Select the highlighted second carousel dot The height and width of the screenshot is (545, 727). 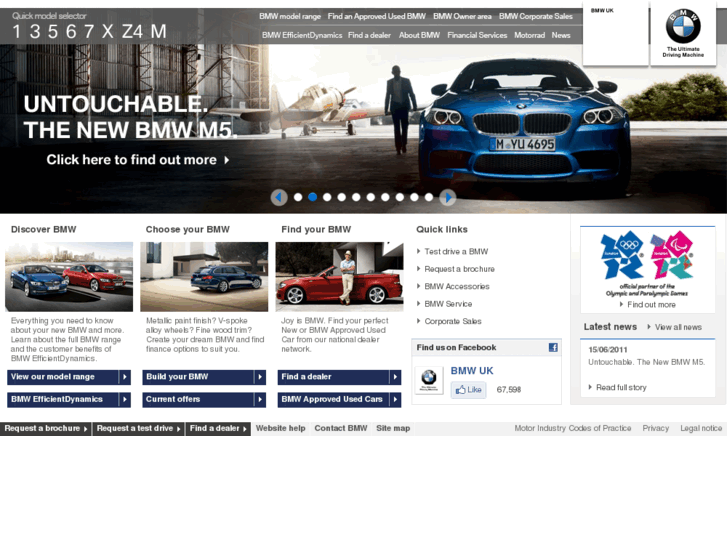coord(312,197)
